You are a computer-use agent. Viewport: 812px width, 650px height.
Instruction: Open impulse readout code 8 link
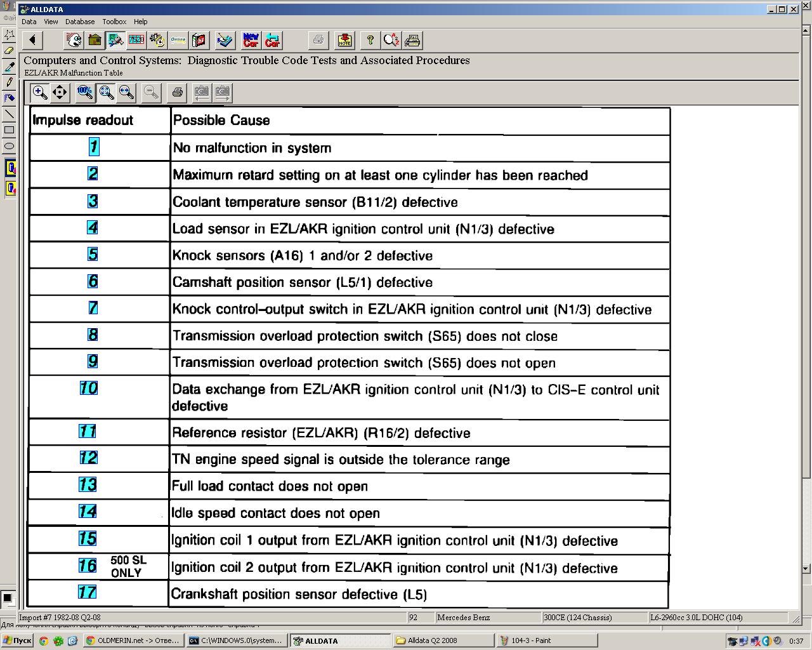(93, 335)
